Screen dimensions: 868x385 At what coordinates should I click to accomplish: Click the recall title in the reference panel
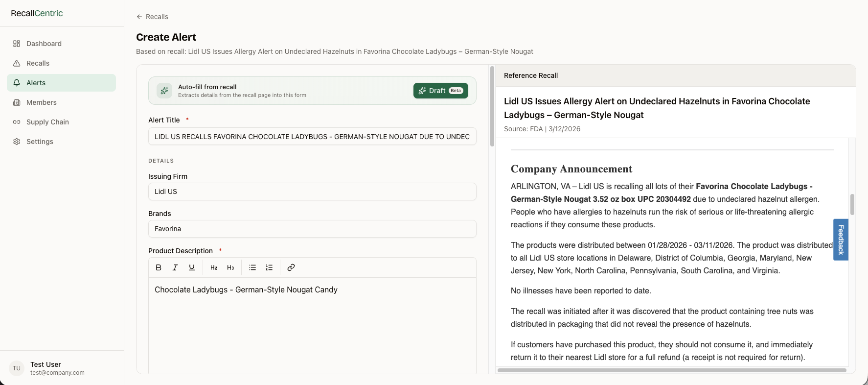[x=657, y=108]
